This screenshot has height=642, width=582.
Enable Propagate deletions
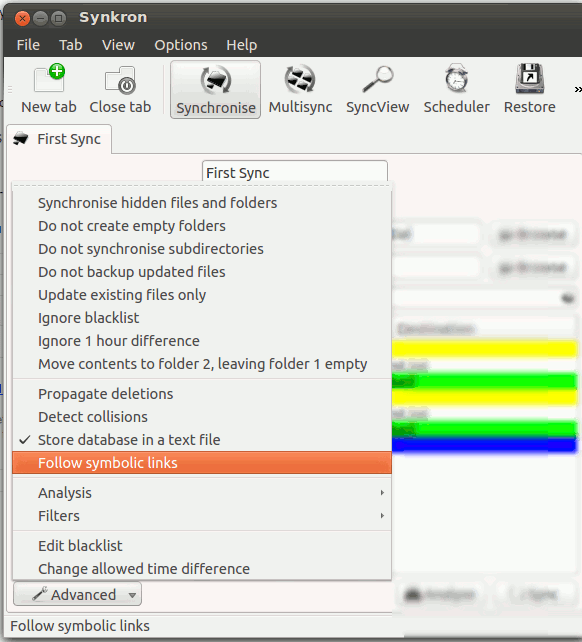[202, 393]
